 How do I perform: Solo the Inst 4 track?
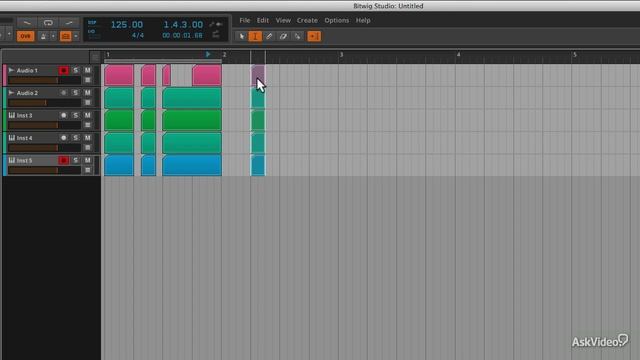76,138
